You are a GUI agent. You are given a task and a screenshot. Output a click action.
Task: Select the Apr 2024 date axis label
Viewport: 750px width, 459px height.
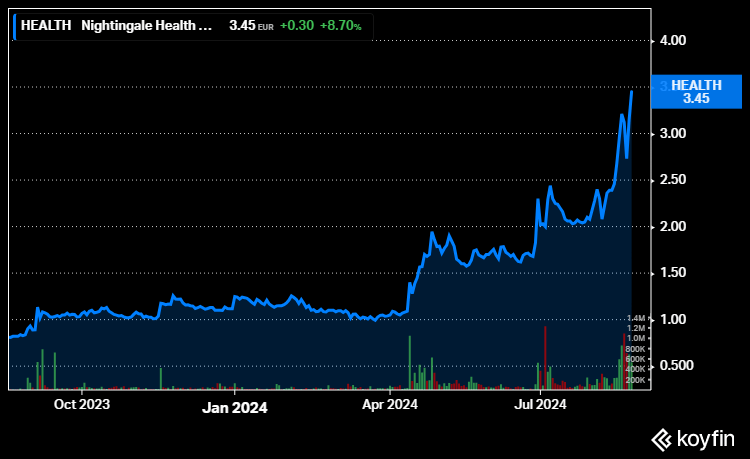[389, 405]
